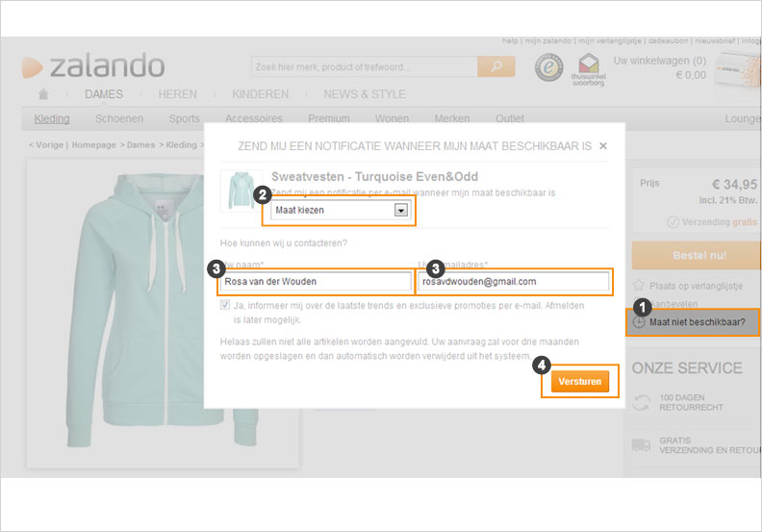Click the 'Uw naam' input field

tap(316, 282)
